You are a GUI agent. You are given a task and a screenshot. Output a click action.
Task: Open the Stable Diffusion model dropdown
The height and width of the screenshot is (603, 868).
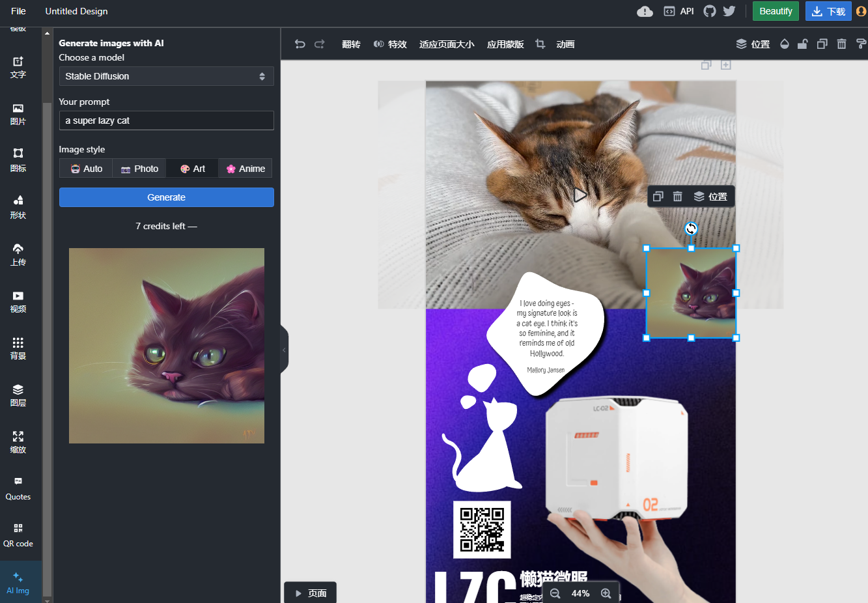166,76
